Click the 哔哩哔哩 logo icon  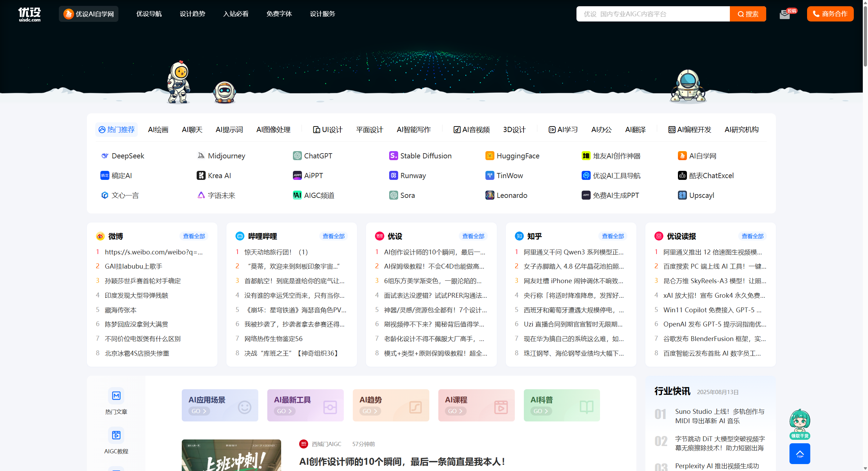(240, 236)
